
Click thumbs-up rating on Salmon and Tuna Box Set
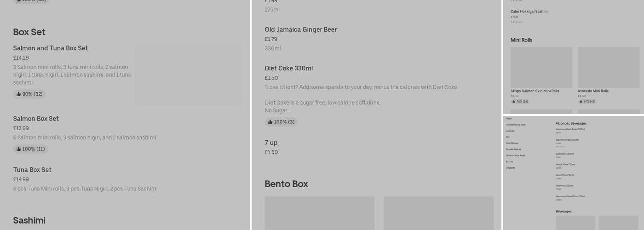coord(29,94)
